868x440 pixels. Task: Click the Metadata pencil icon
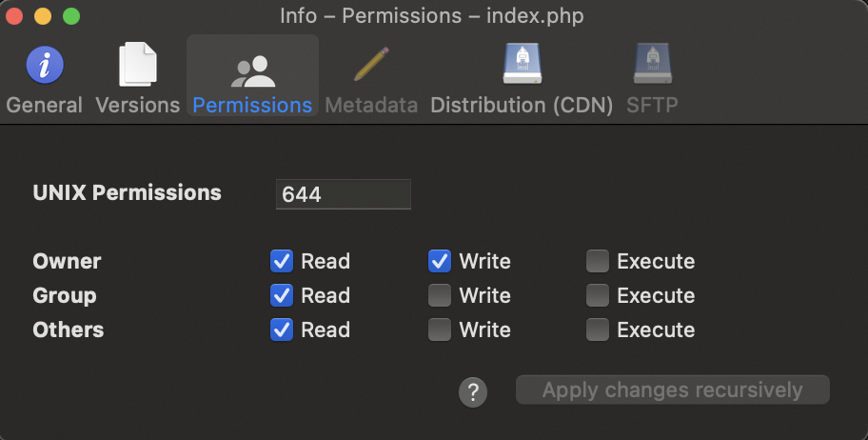point(371,65)
